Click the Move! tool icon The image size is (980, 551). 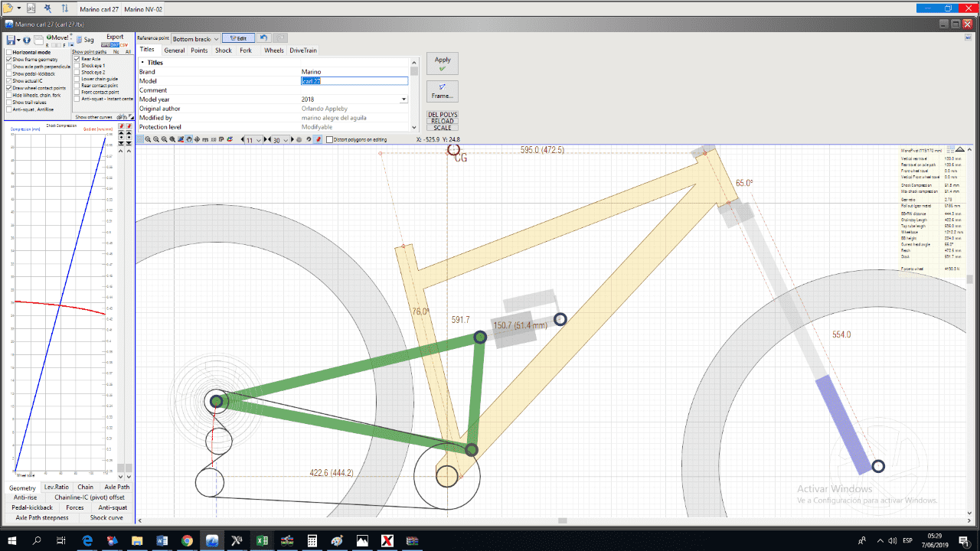pyautogui.click(x=51, y=38)
